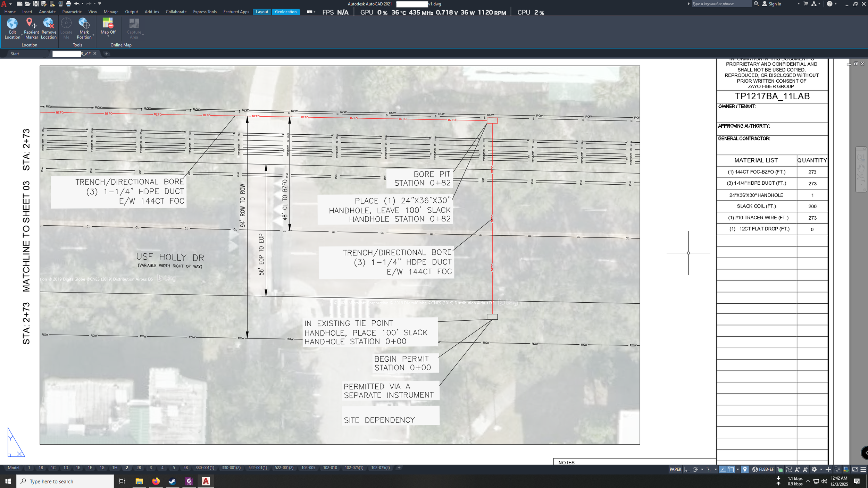Toggle the Ortho mode status button
868x488 pixels.
687,469
